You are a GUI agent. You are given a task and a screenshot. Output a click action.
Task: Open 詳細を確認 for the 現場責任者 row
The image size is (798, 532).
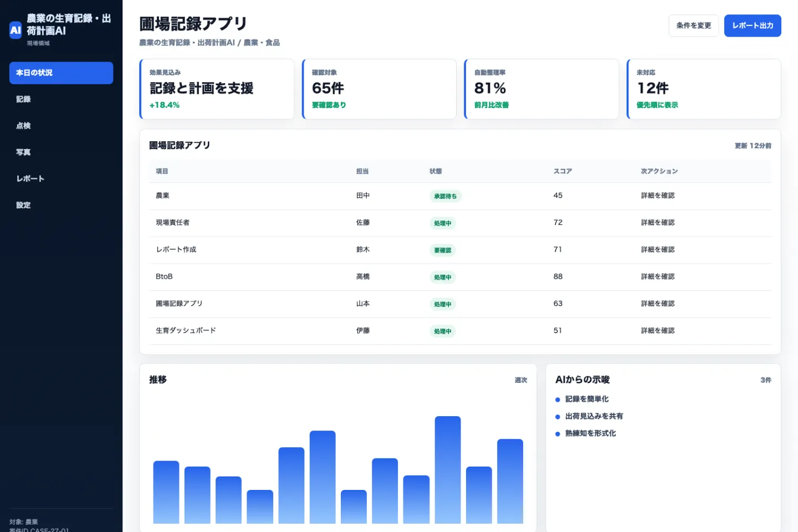coord(658,223)
